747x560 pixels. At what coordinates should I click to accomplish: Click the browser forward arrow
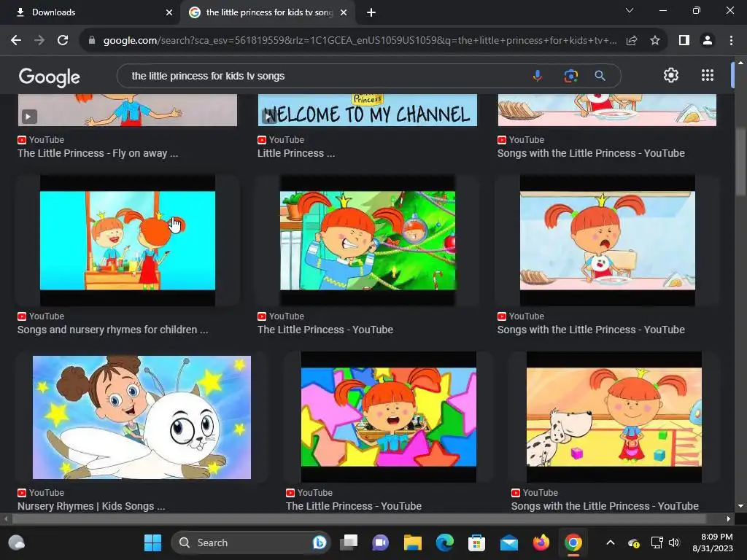point(39,41)
